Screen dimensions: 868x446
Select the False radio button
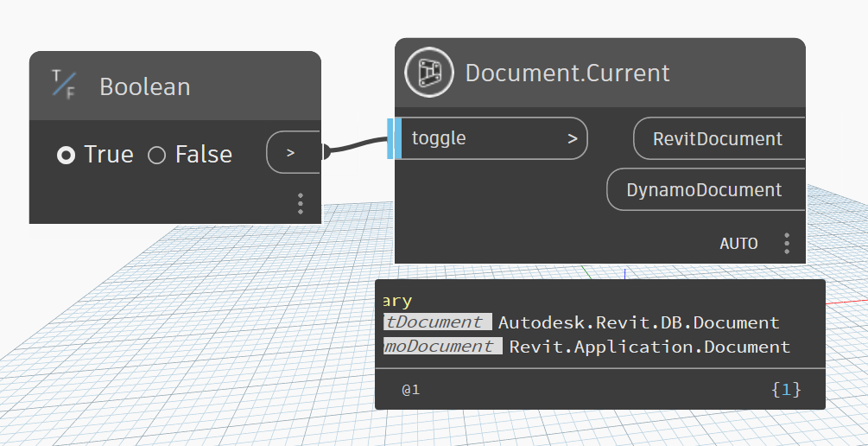[156, 155]
